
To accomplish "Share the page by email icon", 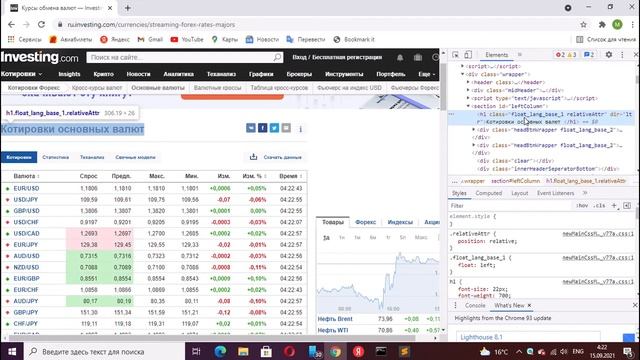I will point(286,128).
